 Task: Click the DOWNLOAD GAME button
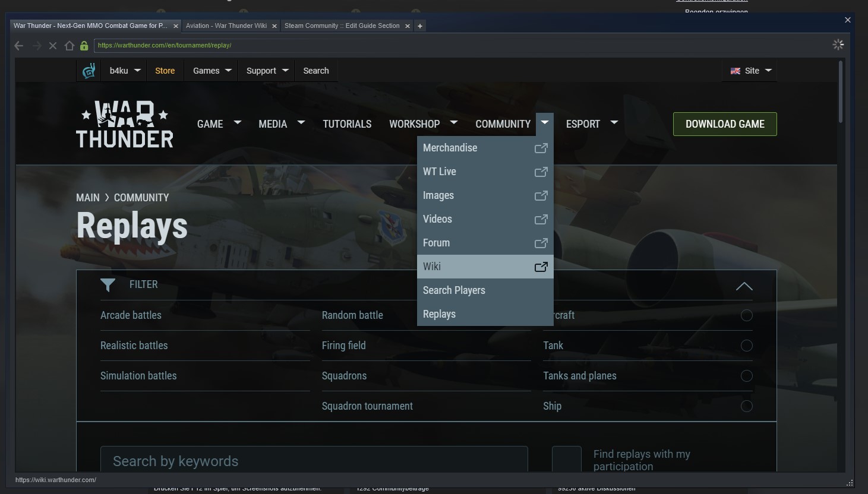click(725, 124)
